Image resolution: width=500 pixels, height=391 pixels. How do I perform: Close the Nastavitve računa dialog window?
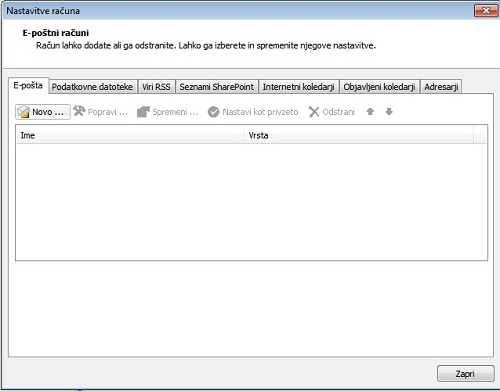486,11
